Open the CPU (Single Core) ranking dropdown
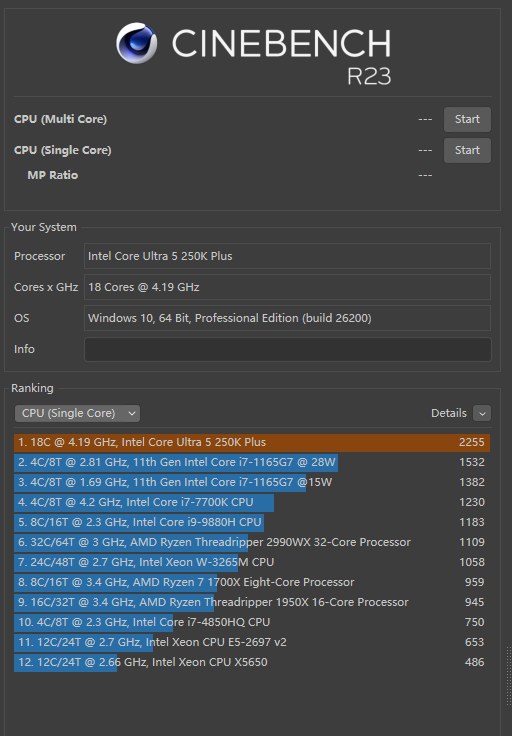Viewport: 512px width, 736px height. 77,413
